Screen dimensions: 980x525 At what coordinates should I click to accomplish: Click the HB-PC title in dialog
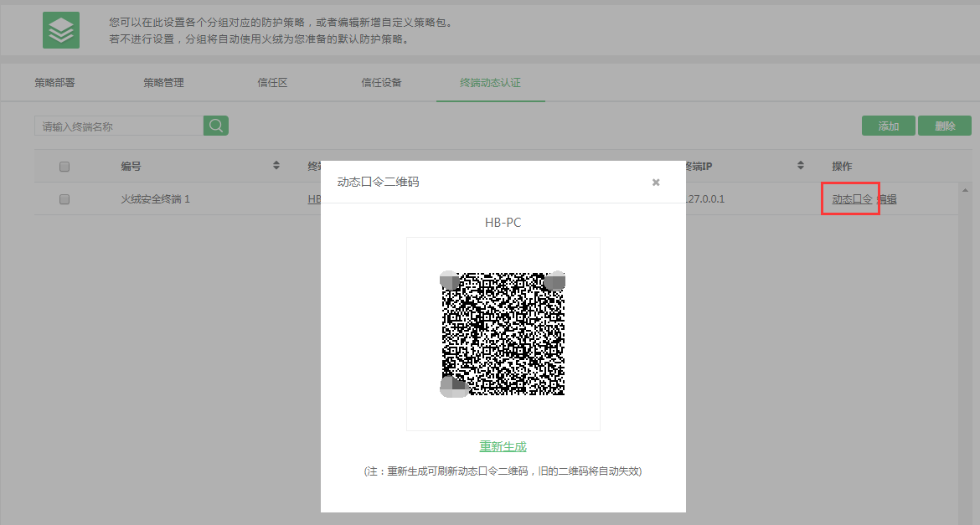tap(503, 223)
